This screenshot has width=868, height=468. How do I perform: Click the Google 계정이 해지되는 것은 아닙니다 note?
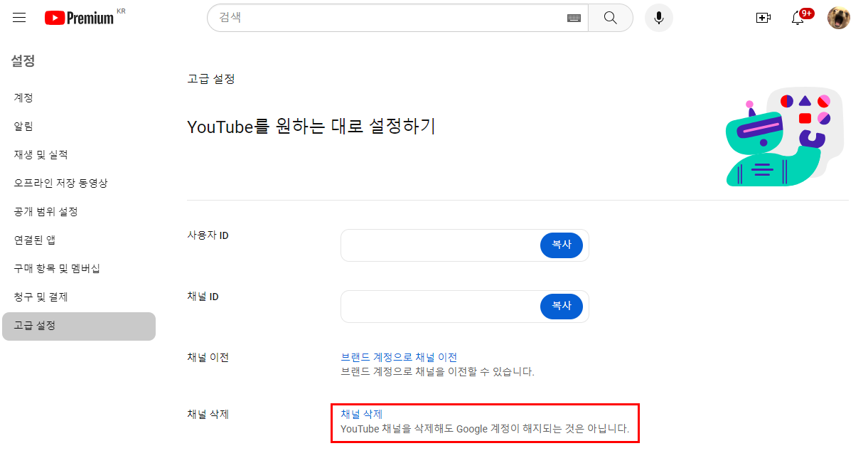point(542,429)
